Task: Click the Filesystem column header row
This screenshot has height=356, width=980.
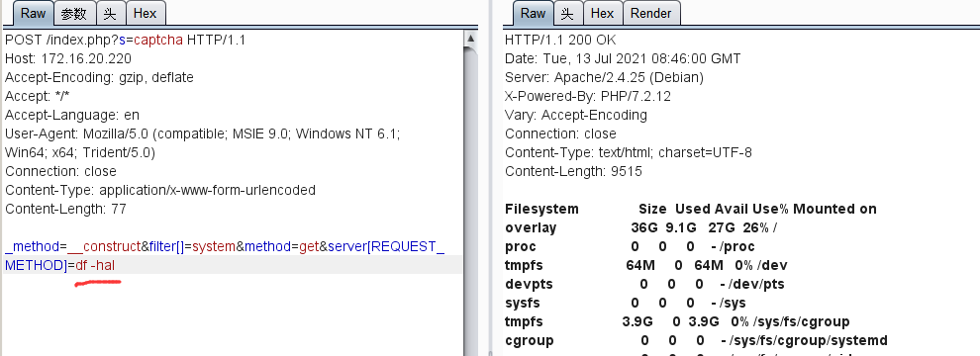Action: point(691,209)
